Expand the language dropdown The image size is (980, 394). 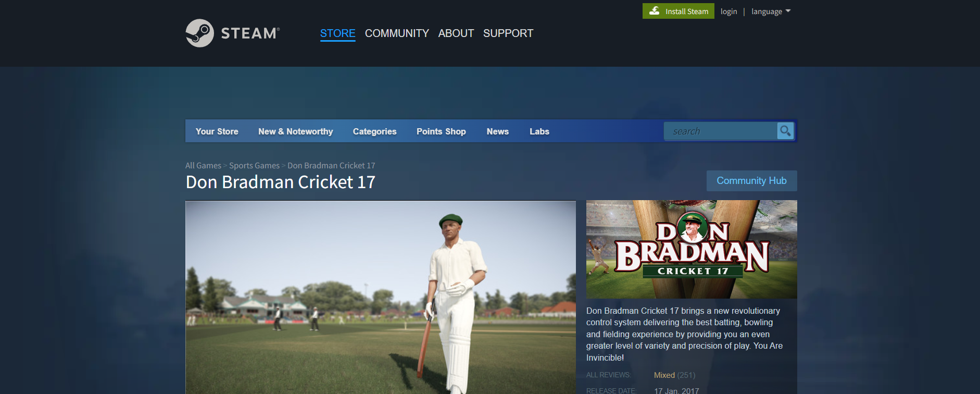click(x=771, y=11)
